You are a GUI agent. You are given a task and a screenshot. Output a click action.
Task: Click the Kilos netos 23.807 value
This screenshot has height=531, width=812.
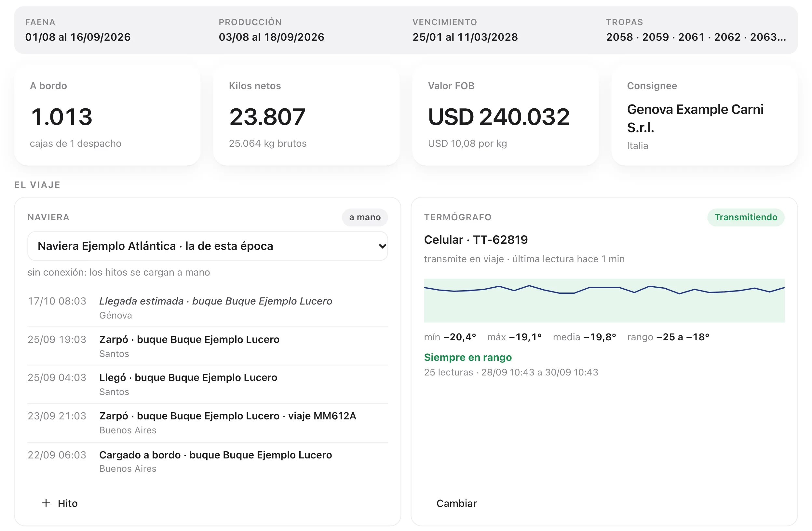pos(267,117)
